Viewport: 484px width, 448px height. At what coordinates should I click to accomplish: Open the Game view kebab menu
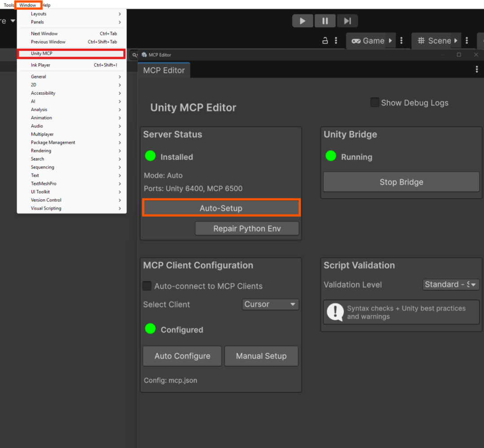click(x=401, y=40)
